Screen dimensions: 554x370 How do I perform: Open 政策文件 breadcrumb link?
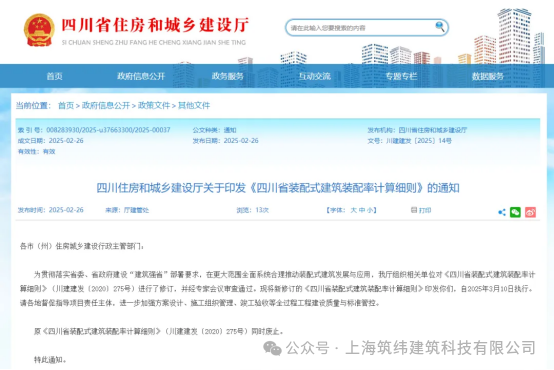point(154,105)
